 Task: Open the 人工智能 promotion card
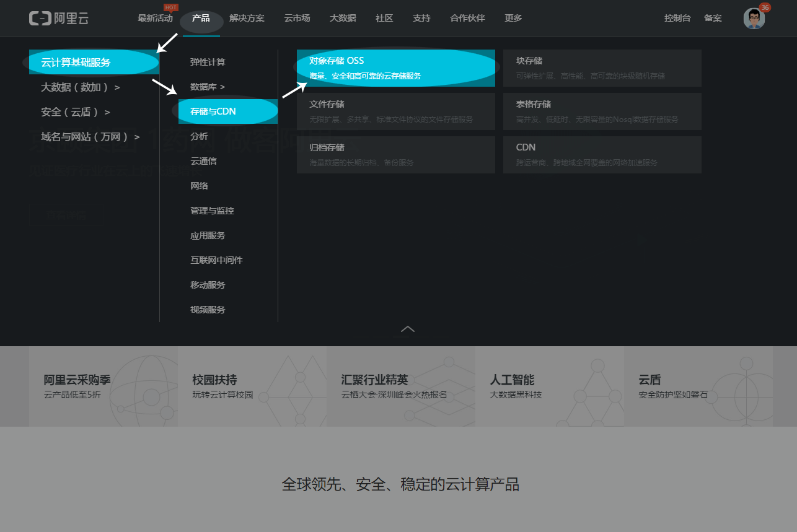550,386
